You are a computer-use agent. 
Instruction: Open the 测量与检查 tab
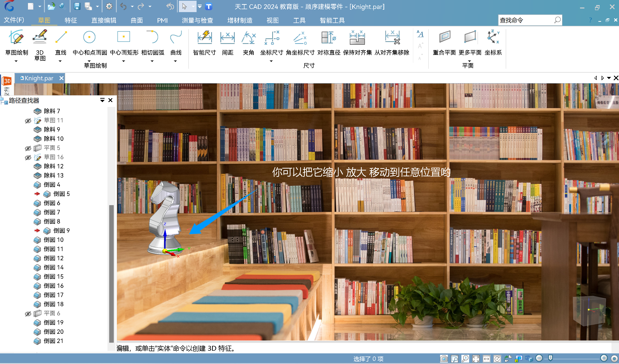point(197,20)
